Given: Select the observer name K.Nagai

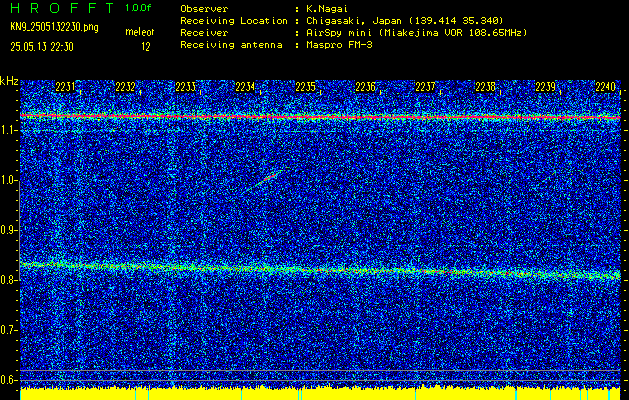Looking at the screenshot, I should [x=325, y=8].
